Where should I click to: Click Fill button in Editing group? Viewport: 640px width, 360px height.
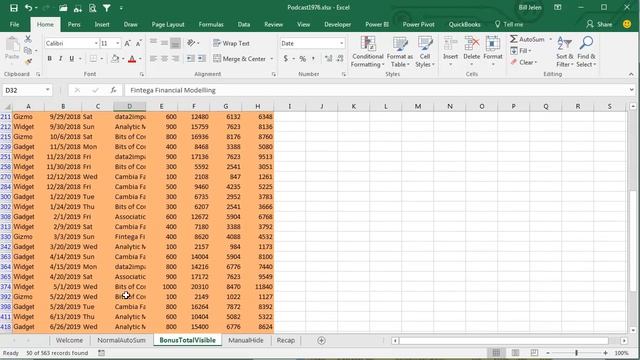click(x=521, y=51)
